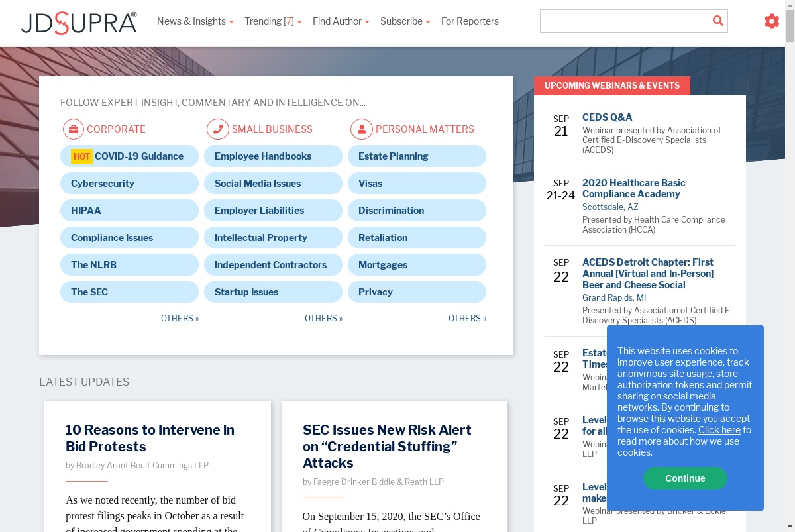Open the settings gear icon
Viewport: 795px width, 532px height.
pyautogui.click(x=772, y=21)
